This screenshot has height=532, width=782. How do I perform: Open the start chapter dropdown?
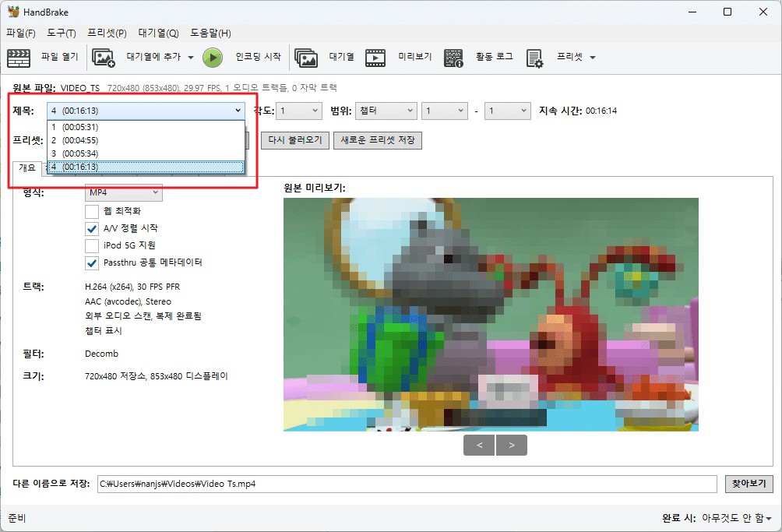pyautogui.click(x=445, y=111)
